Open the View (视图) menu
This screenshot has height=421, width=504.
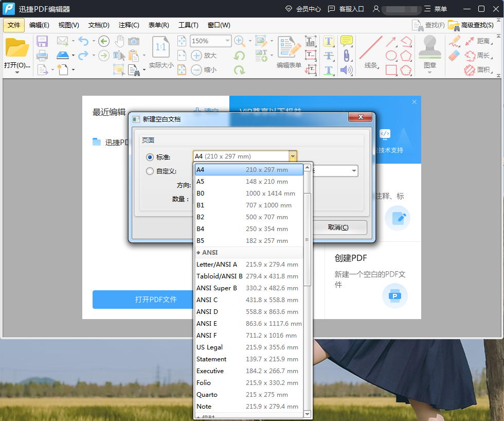pyautogui.click(x=69, y=25)
